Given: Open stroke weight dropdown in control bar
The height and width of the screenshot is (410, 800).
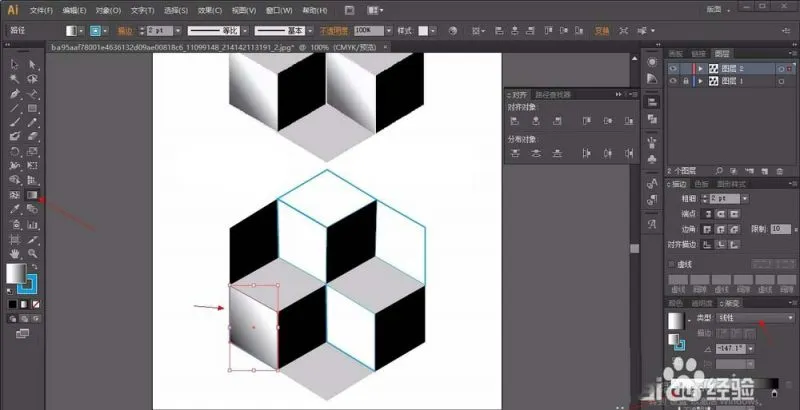Looking at the screenshot, I should point(178,31).
